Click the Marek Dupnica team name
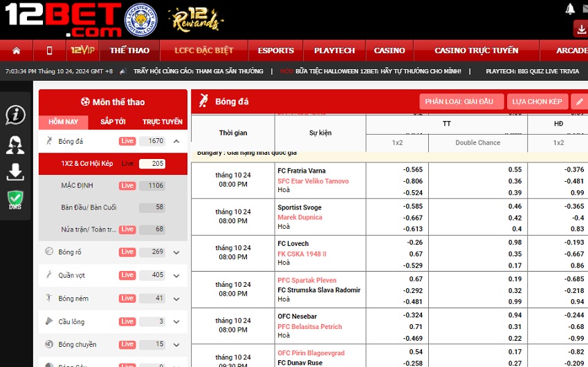The width and height of the screenshot is (588, 367). (x=300, y=217)
